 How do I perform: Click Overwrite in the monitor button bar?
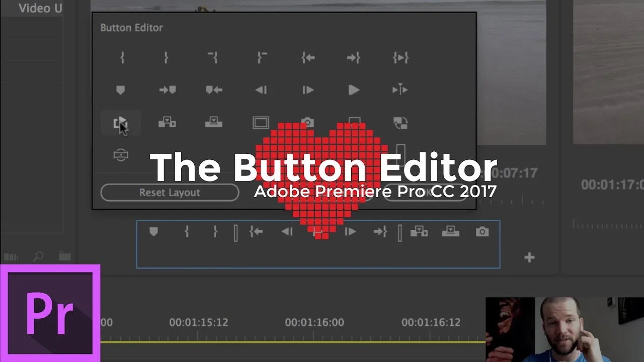450,231
